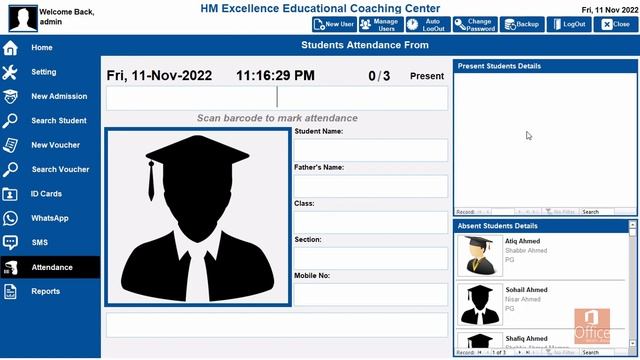Go to next record in Absent Students navigator
The image size is (640, 360).
pos(520,352)
